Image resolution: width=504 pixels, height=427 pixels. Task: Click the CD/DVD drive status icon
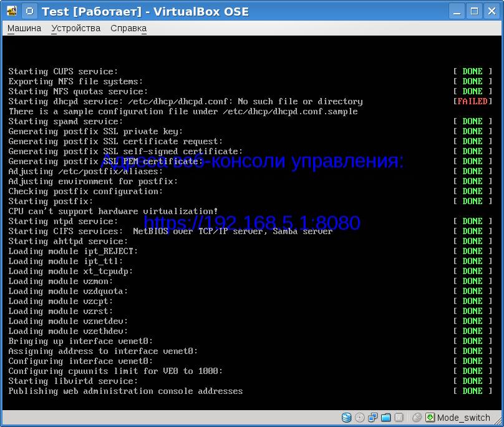360,418
